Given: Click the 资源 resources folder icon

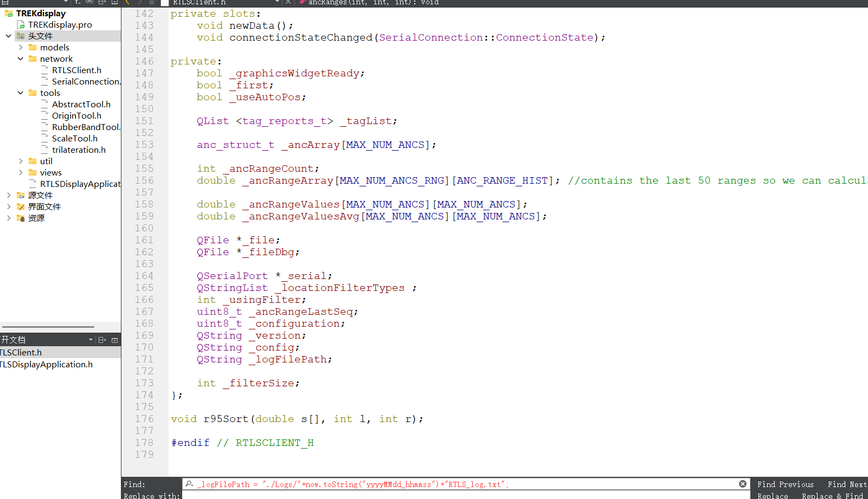Looking at the screenshot, I should (x=21, y=218).
